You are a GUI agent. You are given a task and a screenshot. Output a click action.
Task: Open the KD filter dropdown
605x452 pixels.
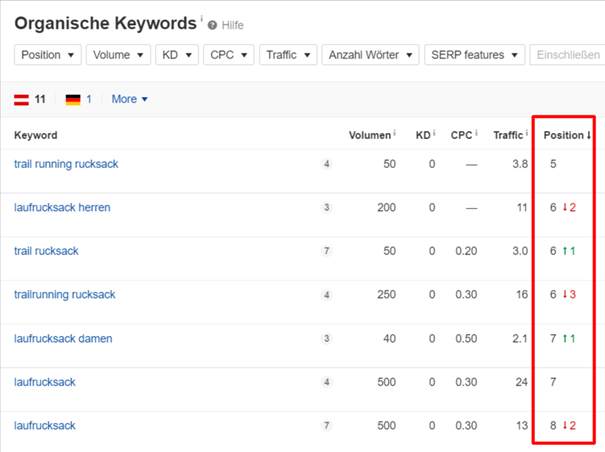[x=177, y=55]
